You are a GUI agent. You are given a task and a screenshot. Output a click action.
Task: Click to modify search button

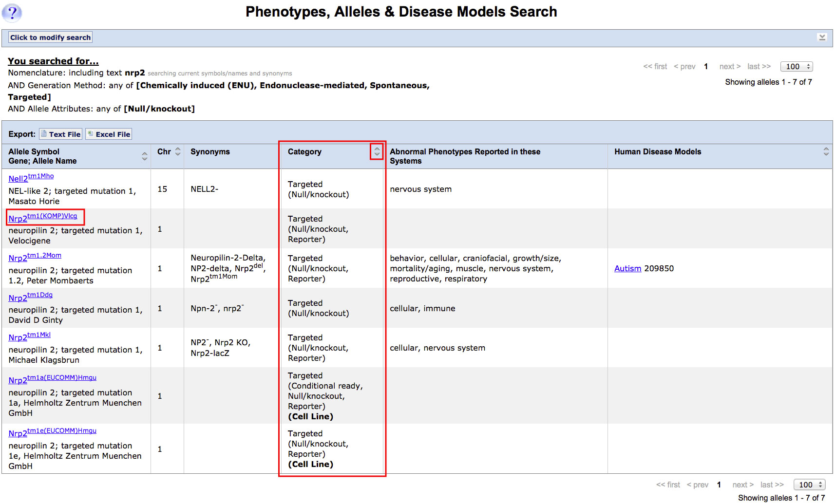point(50,37)
